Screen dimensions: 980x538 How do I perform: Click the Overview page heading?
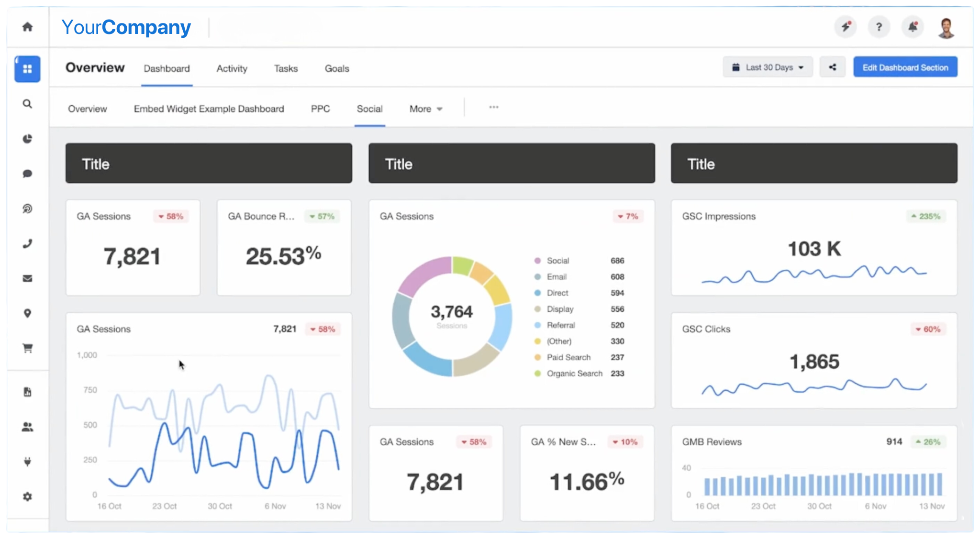tap(95, 68)
